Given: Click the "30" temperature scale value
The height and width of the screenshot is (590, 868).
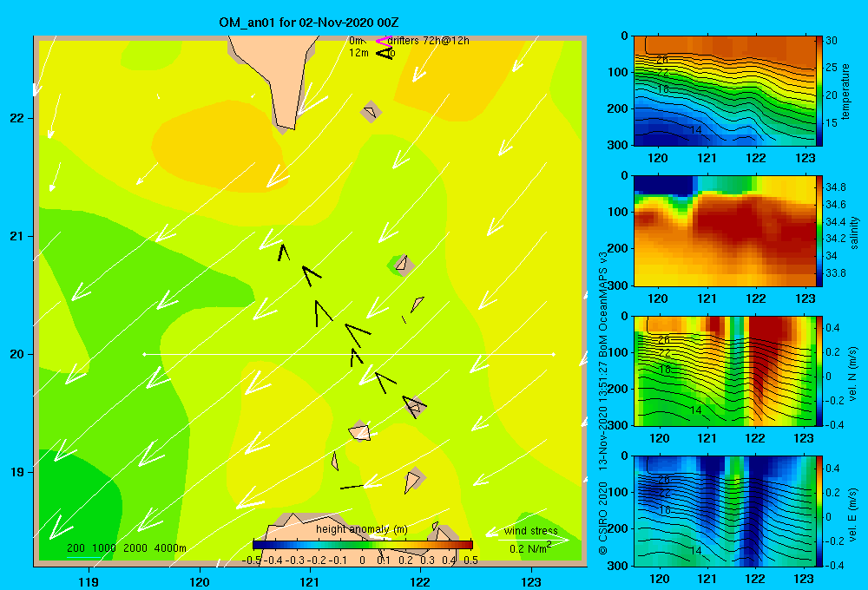Looking at the screenshot, I should [x=832, y=41].
